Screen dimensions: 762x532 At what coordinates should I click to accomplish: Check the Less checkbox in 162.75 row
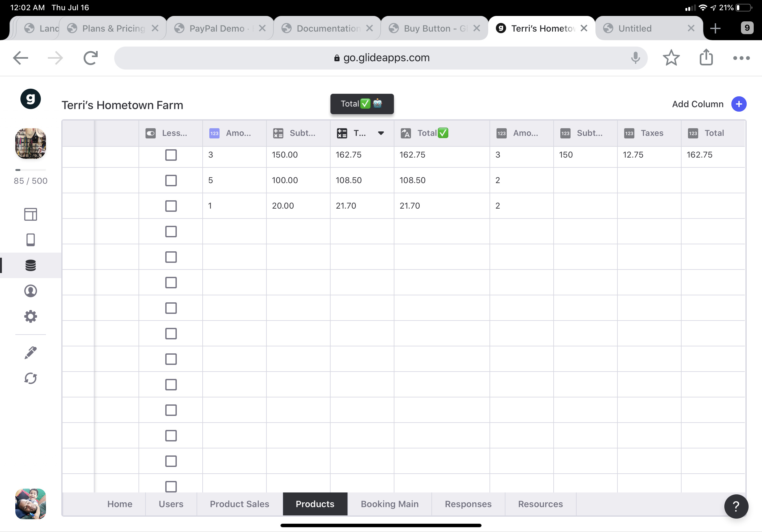(x=171, y=155)
